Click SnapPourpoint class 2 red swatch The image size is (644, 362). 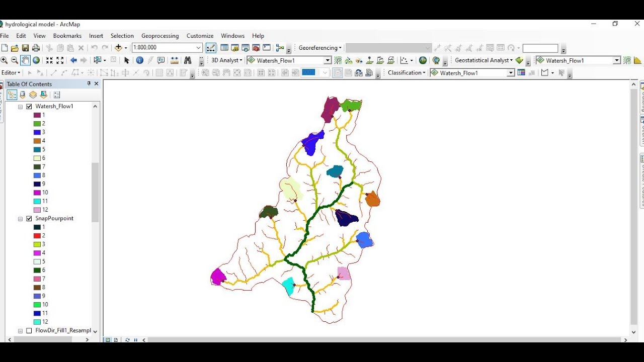tap(37, 236)
